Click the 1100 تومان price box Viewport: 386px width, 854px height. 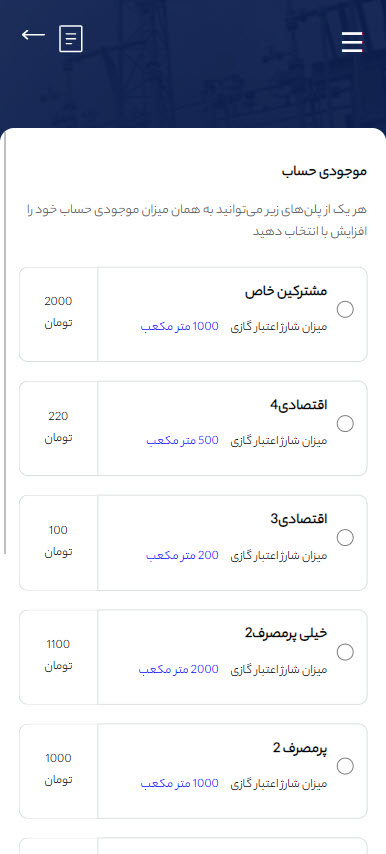tap(58, 657)
